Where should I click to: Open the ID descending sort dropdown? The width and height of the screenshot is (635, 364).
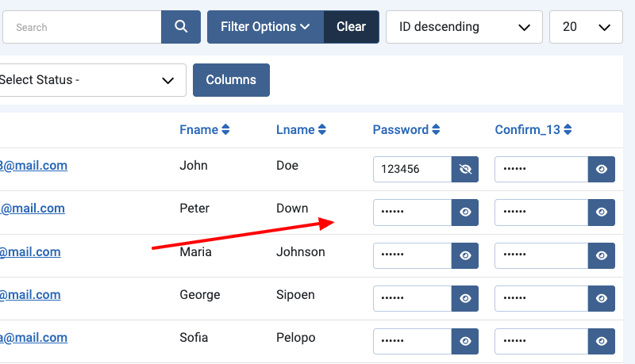coord(464,27)
